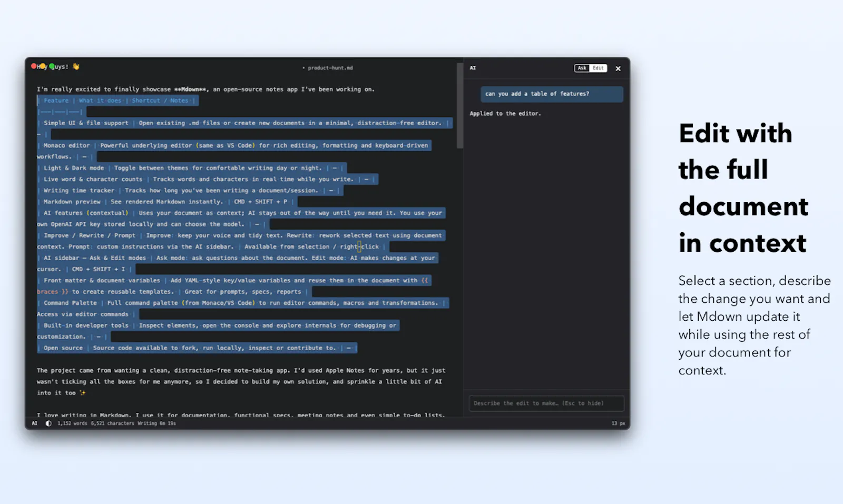Click the 'Monaco editor' table row

234,151
